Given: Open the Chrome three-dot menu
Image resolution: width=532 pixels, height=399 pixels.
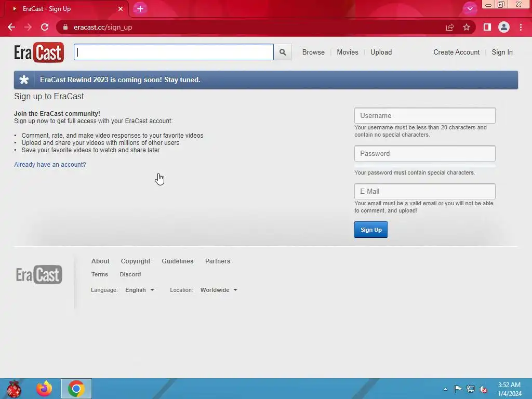Looking at the screenshot, I should 521,27.
